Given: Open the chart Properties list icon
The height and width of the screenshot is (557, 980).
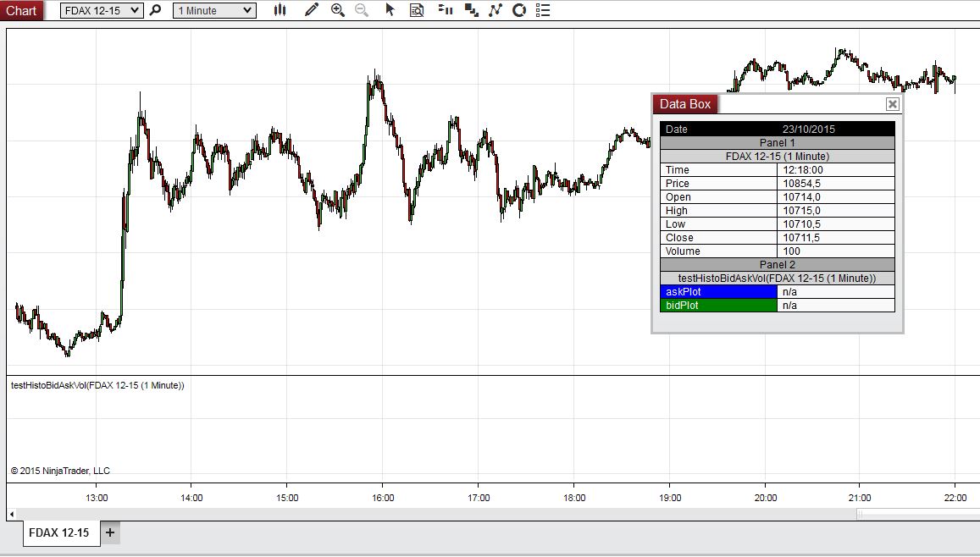Looking at the screenshot, I should [542, 10].
